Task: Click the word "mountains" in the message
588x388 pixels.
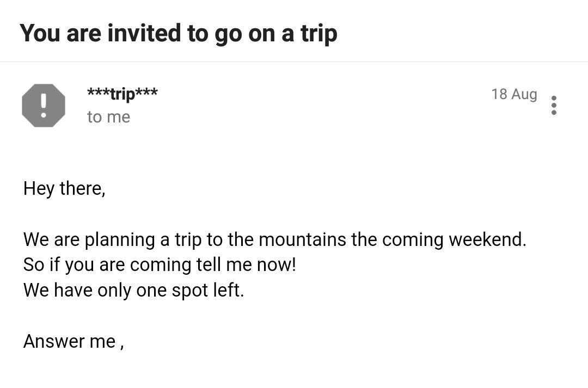Action: coord(302,239)
